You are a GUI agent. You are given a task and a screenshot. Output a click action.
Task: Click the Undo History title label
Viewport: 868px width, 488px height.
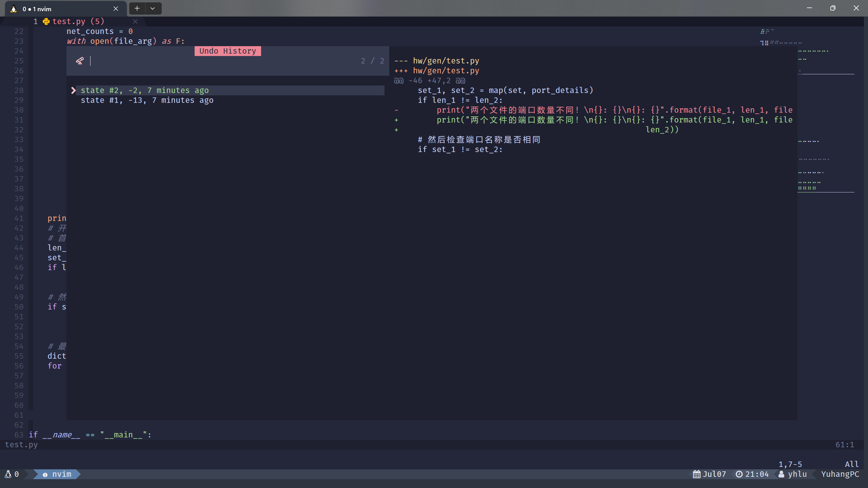(228, 51)
